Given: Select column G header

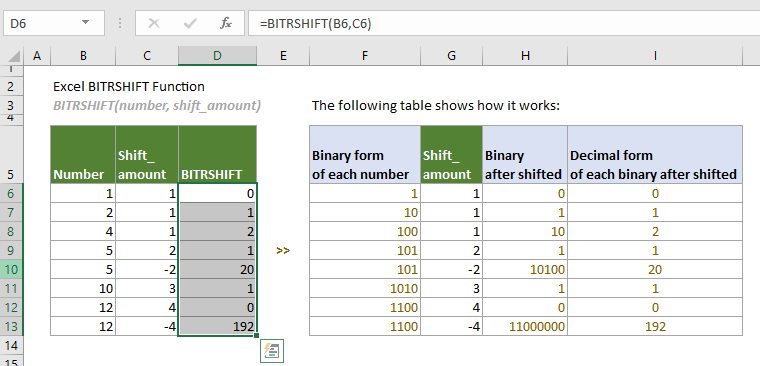Looking at the screenshot, I should (x=451, y=56).
